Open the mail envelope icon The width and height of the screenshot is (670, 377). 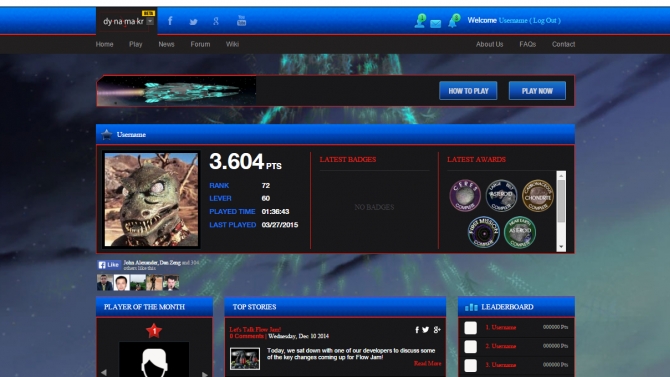point(435,24)
